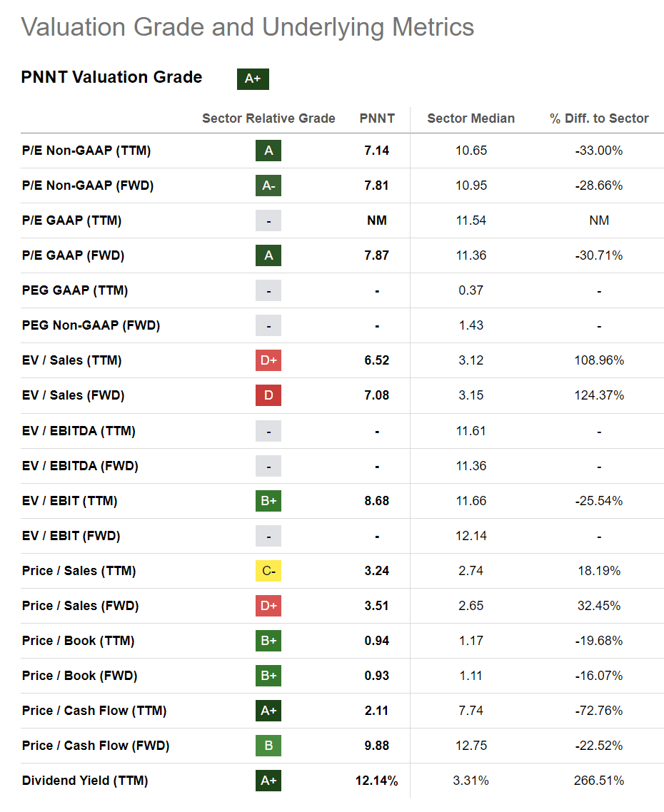Viewport: 664px width, 812px height.
Task: Open the P/E GAAP (FWD) metric row label
Action: pos(73,255)
